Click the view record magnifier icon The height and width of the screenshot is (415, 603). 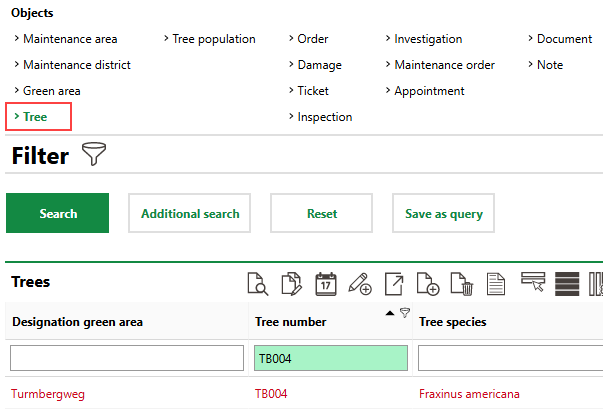257,284
